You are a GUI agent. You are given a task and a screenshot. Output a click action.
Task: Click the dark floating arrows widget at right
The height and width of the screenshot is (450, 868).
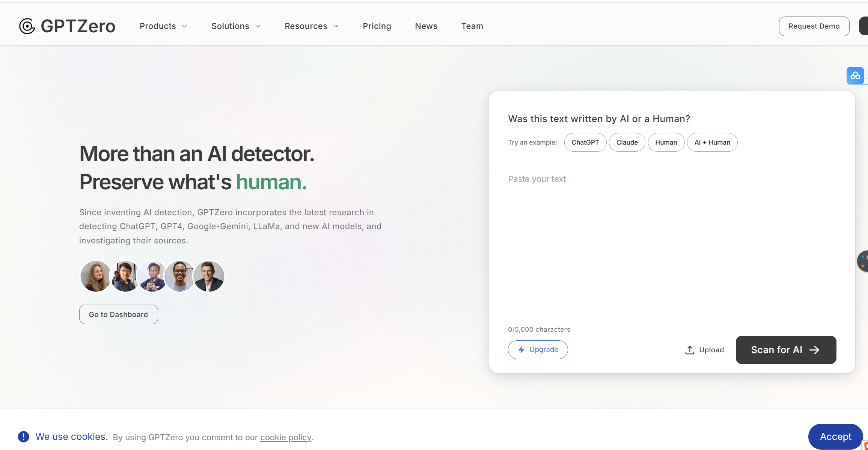[863, 261]
